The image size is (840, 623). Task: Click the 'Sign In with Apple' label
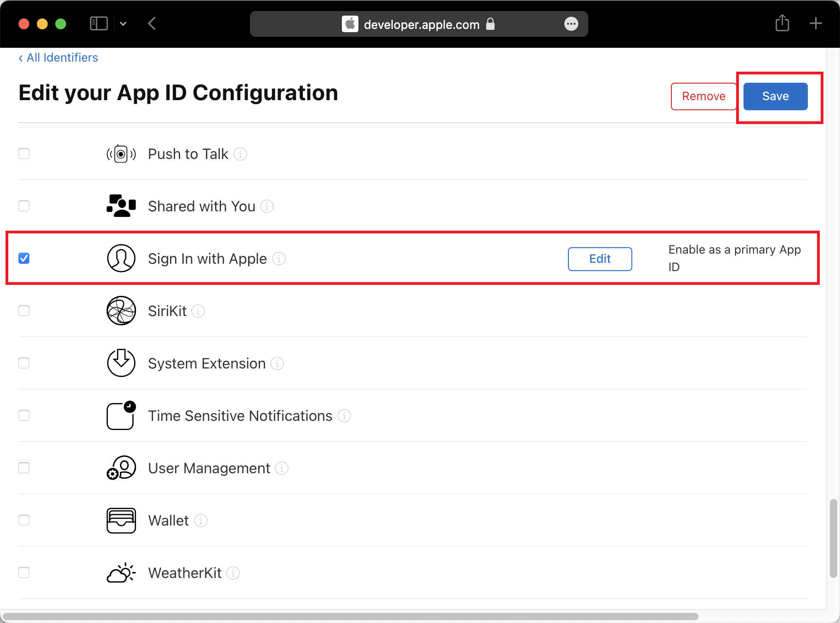(207, 259)
